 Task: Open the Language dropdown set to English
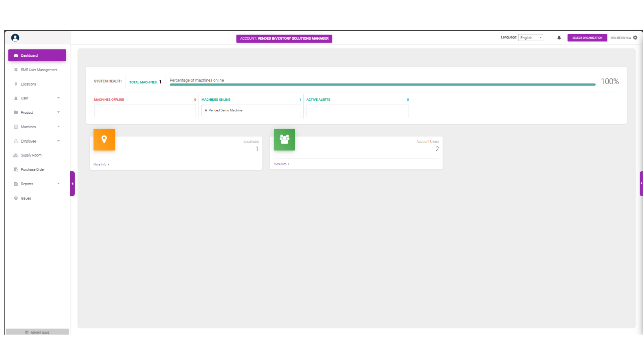(530, 38)
